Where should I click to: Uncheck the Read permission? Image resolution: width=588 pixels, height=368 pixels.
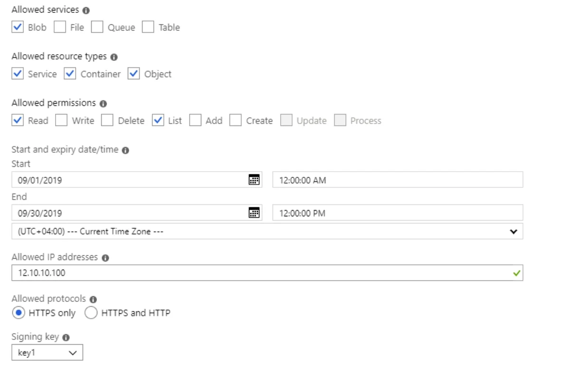click(x=17, y=120)
